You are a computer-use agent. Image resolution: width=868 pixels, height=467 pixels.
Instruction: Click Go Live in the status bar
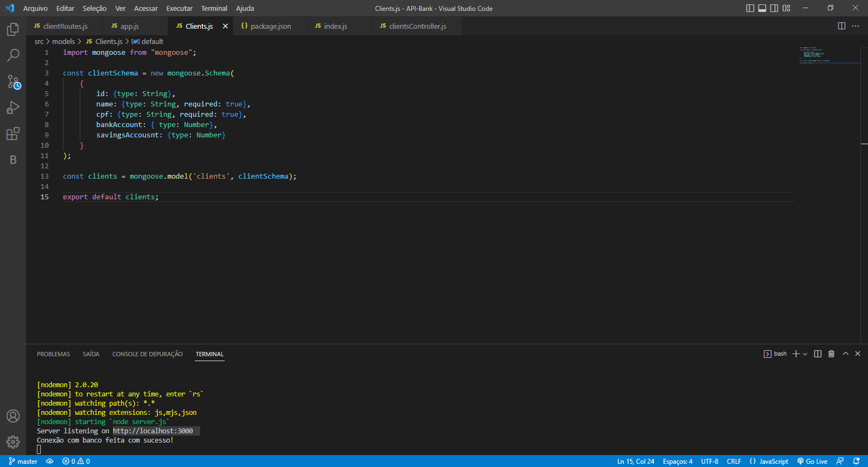pyautogui.click(x=812, y=461)
